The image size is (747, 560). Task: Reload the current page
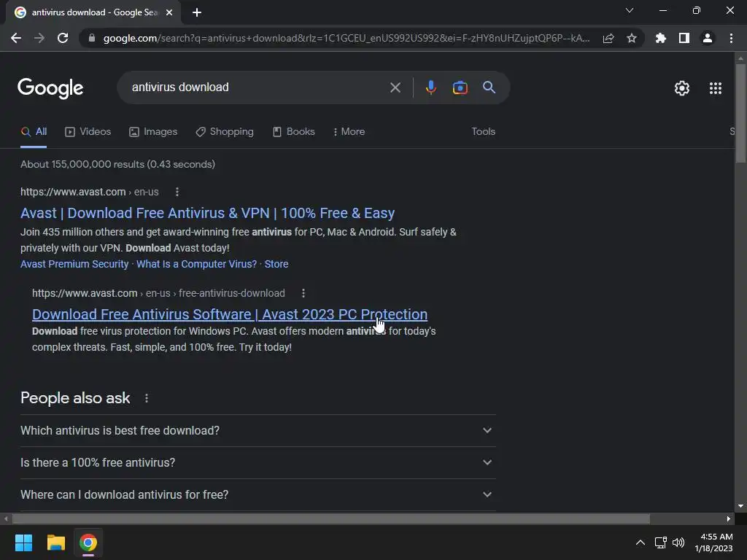point(63,38)
